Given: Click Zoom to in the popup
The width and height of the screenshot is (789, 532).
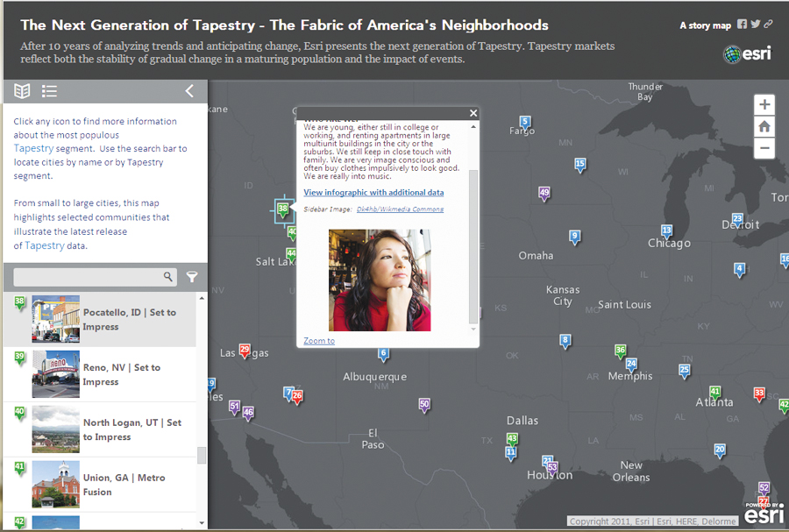Looking at the screenshot, I should [318, 340].
